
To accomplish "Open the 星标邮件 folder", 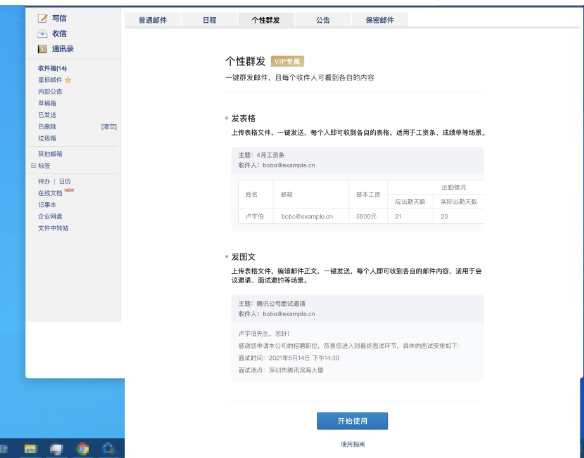I will pos(50,80).
